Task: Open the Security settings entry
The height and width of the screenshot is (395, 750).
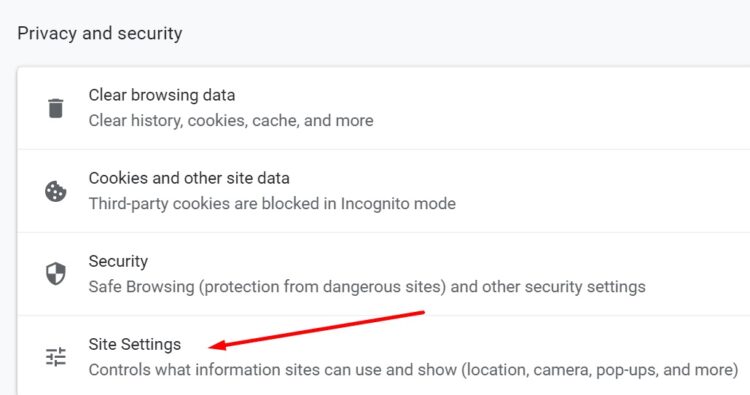Action: pyautogui.click(x=384, y=274)
